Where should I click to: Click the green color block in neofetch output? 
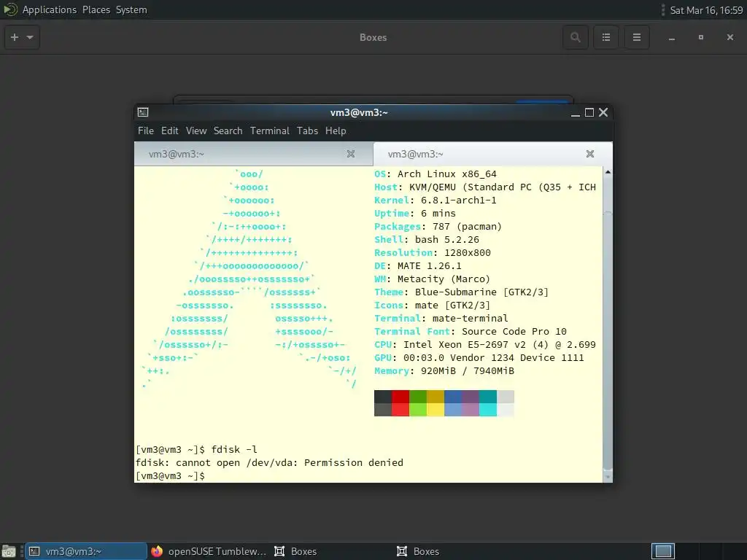click(418, 402)
